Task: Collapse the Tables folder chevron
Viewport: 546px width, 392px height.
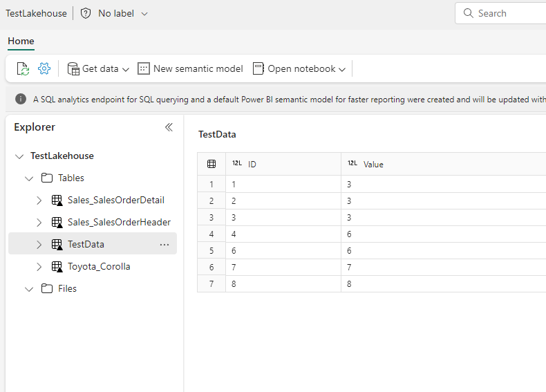Action: 29,179
